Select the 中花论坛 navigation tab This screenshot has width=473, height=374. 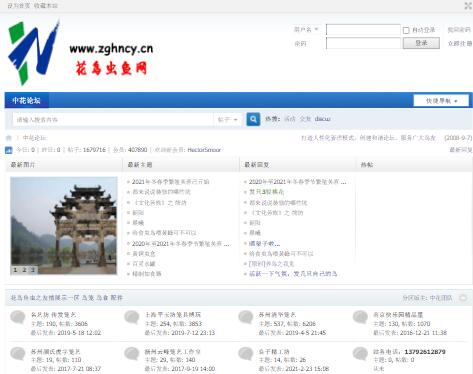[26, 100]
